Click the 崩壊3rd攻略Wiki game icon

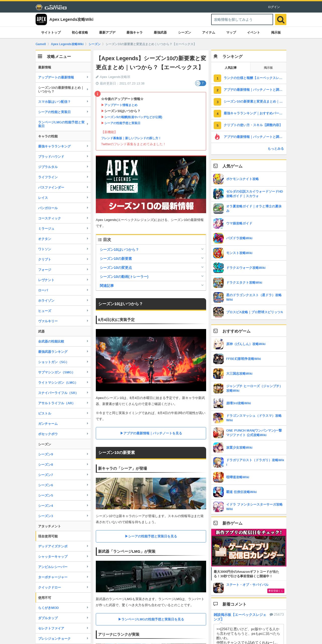click(x=218, y=403)
